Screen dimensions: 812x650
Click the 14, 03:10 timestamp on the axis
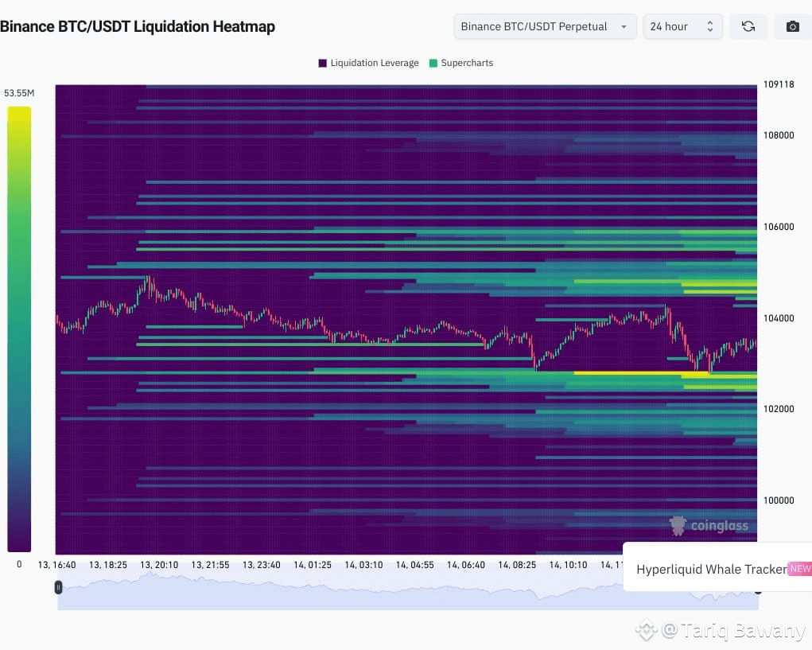(x=363, y=565)
